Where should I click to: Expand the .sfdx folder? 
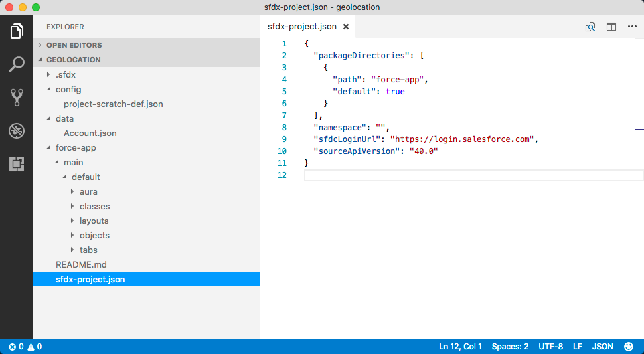click(x=48, y=75)
